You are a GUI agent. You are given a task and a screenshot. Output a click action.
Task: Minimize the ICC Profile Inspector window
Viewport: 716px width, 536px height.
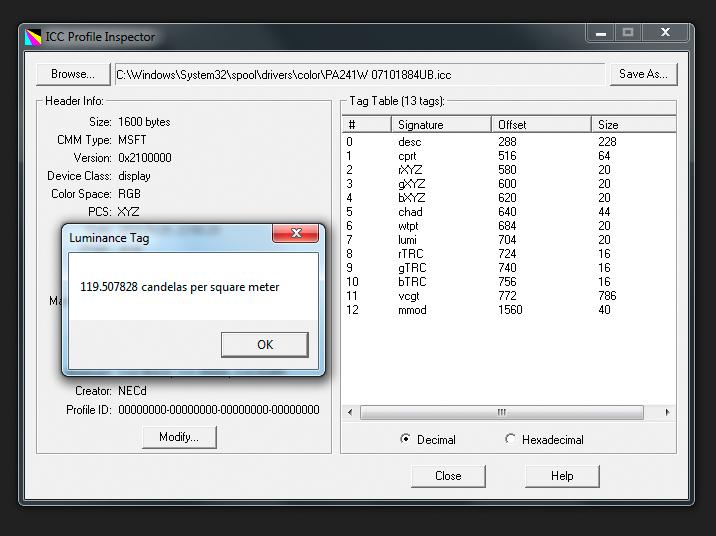pos(601,33)
